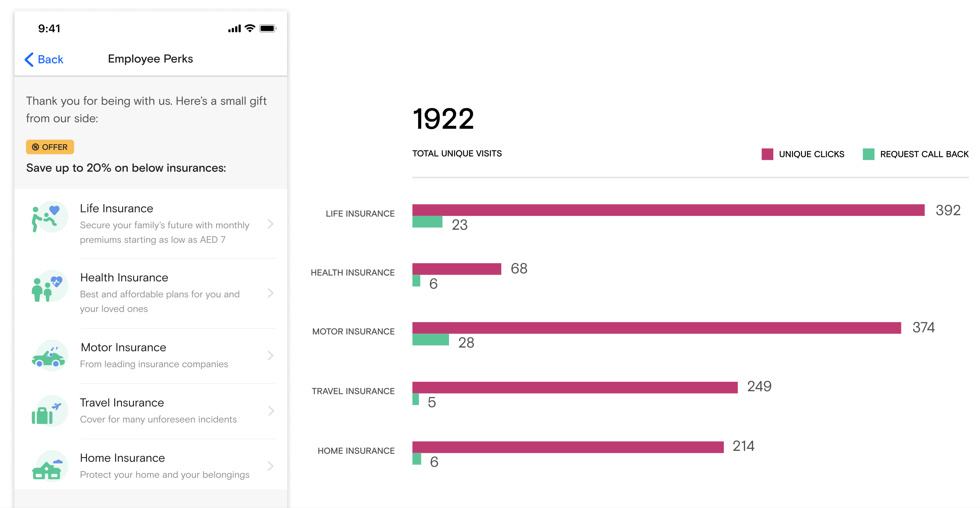Click the Life Insurance 392 clicks bar
The image size is (980, 508).
pos(668,210)
